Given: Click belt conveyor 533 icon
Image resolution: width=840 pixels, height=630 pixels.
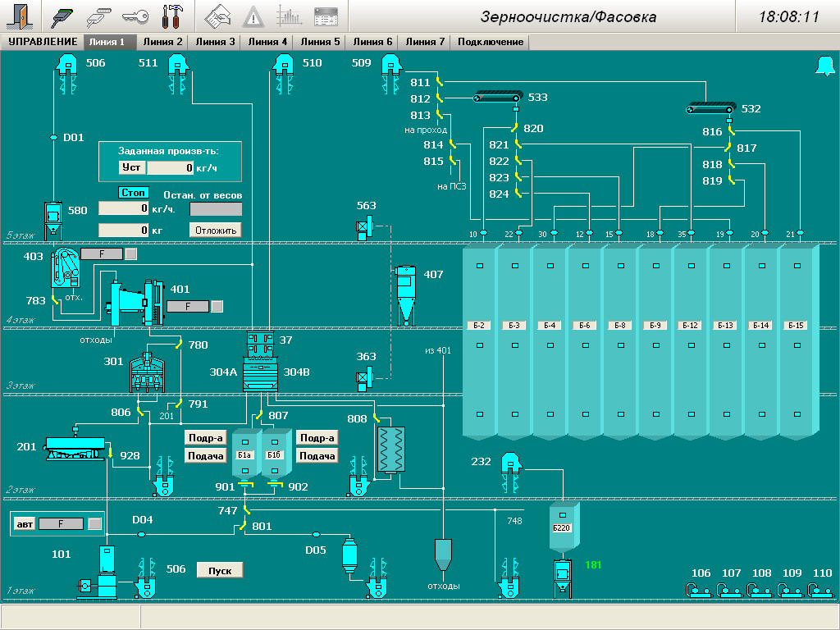Looking at the screenshot, I should 498,98.
